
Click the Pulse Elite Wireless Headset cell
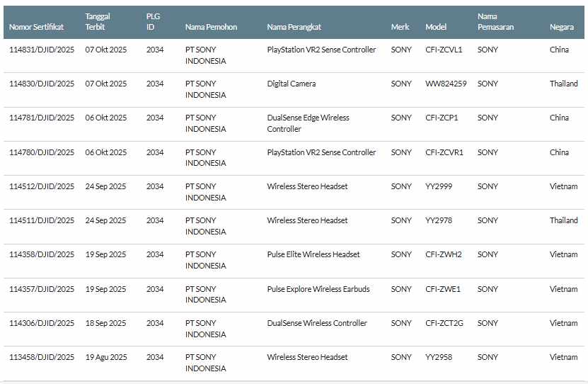(313, 254)
